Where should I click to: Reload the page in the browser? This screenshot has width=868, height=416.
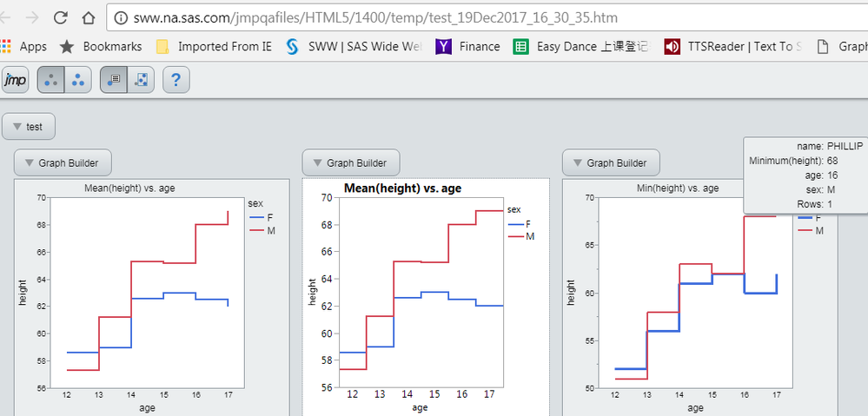60,17
